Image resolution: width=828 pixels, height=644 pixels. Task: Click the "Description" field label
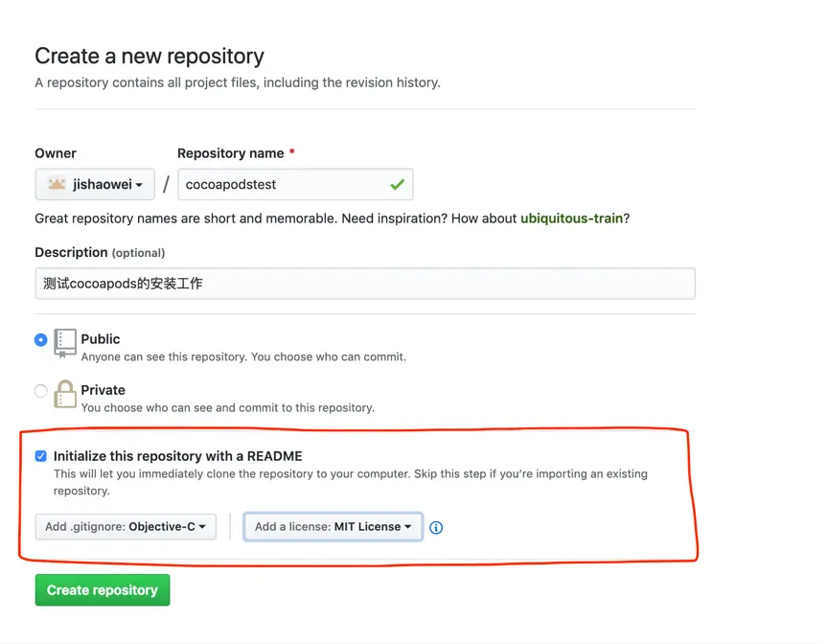pos(71,252)
